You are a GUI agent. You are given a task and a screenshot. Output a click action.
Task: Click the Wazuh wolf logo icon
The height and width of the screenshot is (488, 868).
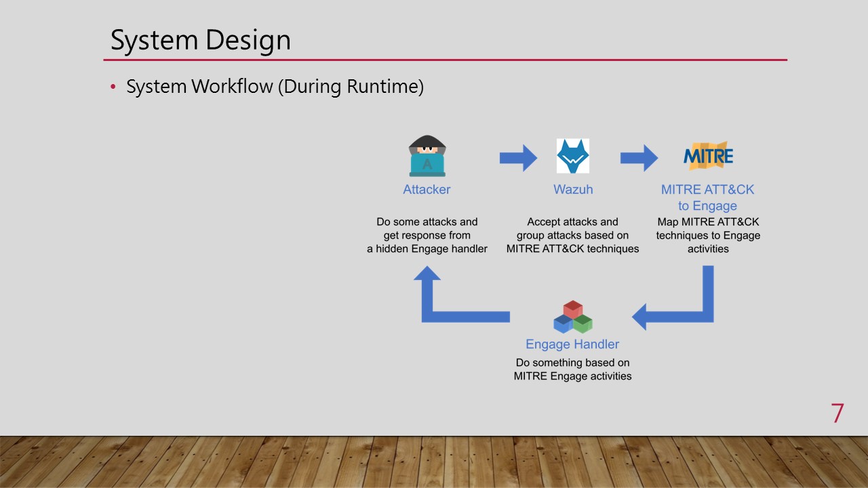(573, 157)
